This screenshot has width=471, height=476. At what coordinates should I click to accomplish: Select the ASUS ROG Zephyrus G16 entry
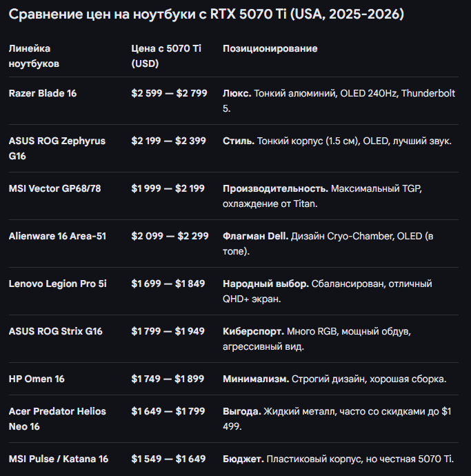57,148
